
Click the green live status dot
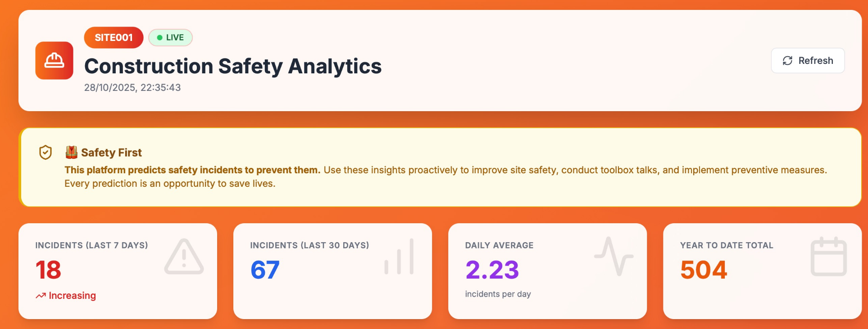[x=159, y=38]
